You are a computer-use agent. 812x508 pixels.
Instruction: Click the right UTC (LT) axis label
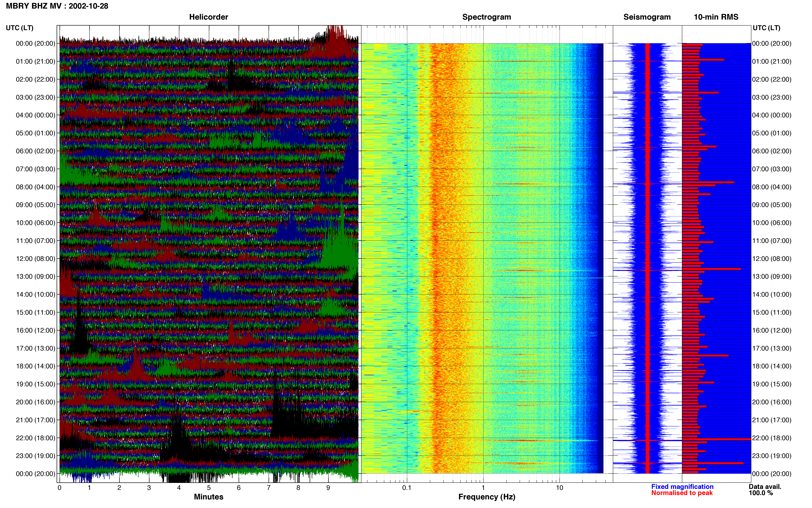click(766, 28)
